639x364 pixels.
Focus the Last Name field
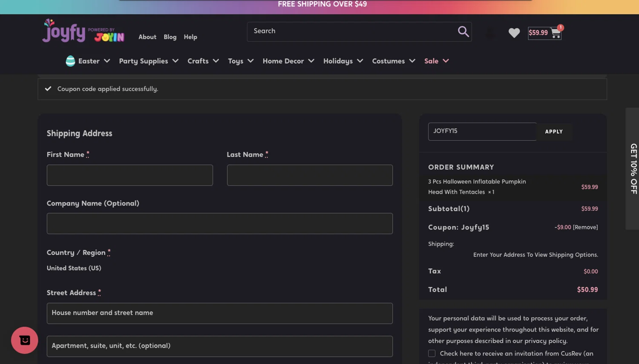pos(310,175)
